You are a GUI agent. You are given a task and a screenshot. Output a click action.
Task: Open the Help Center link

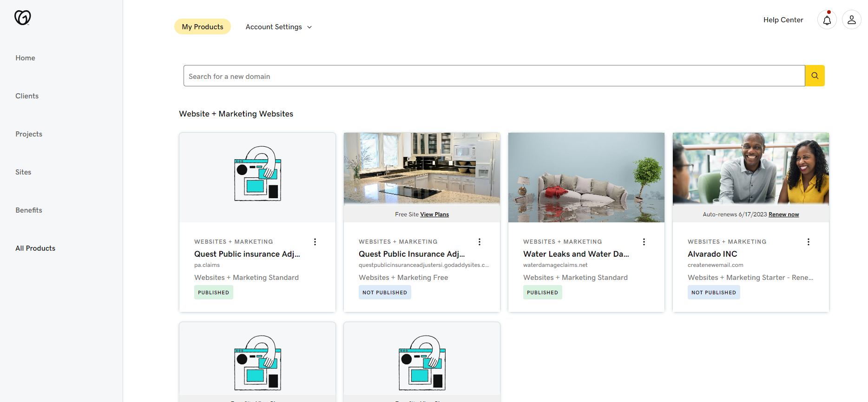(783, 20)
